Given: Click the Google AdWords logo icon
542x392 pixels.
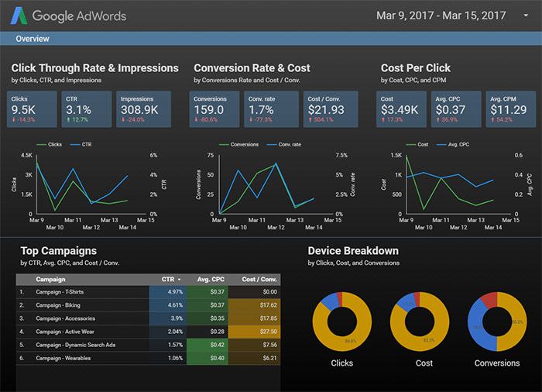Looking at the screenshot, I should coord(19,15).
